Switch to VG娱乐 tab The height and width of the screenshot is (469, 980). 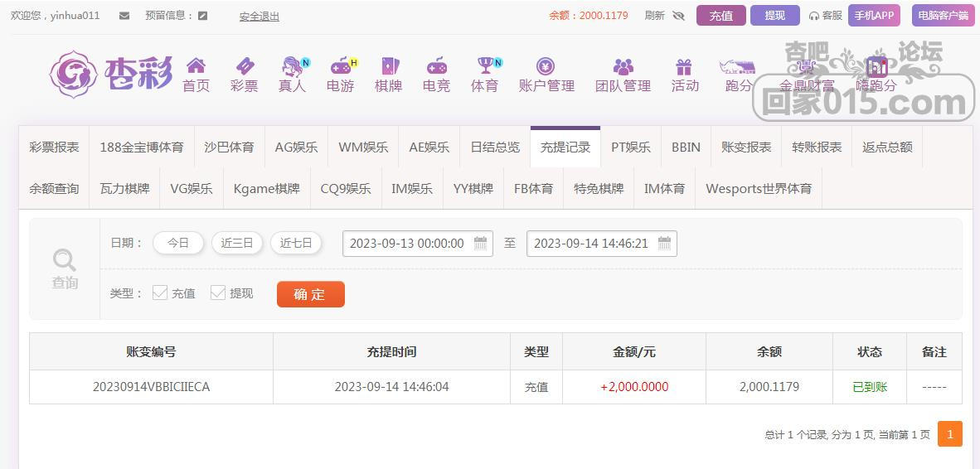click(x=192, y=188)
